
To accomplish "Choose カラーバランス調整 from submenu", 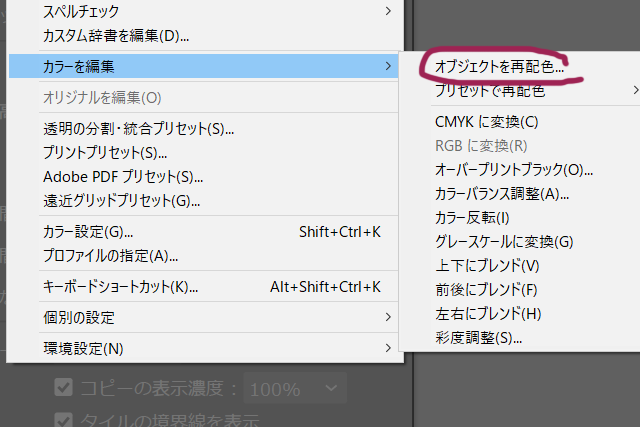I will click(x=502, y=194).
